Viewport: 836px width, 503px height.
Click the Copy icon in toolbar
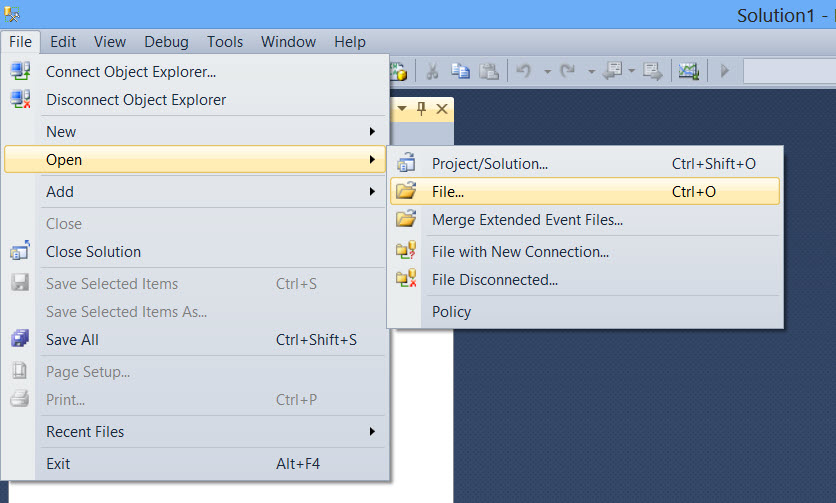pos(460,71)
